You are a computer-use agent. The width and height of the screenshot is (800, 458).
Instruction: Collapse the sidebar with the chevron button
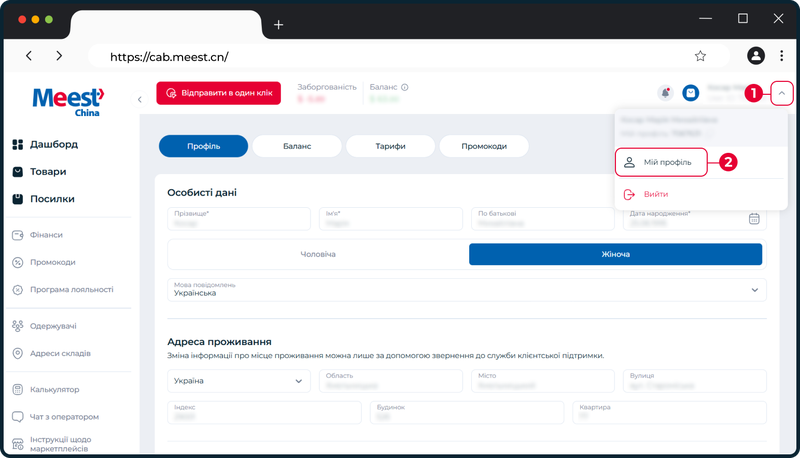[x=140, y=99]
